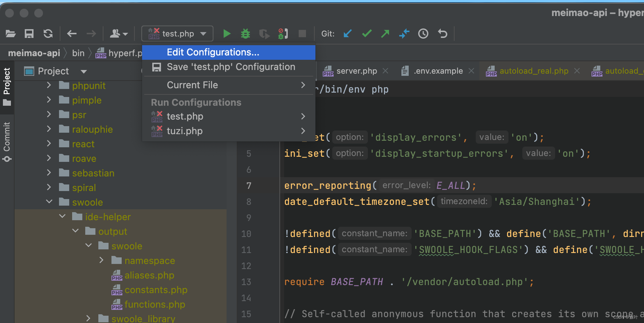644x323 pixels.
Task: Collapse the output folder
Action: [75, 231]
